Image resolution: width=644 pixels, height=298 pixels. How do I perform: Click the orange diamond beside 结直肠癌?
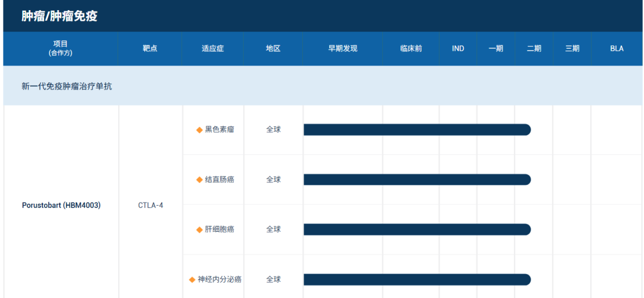(200, 180)
